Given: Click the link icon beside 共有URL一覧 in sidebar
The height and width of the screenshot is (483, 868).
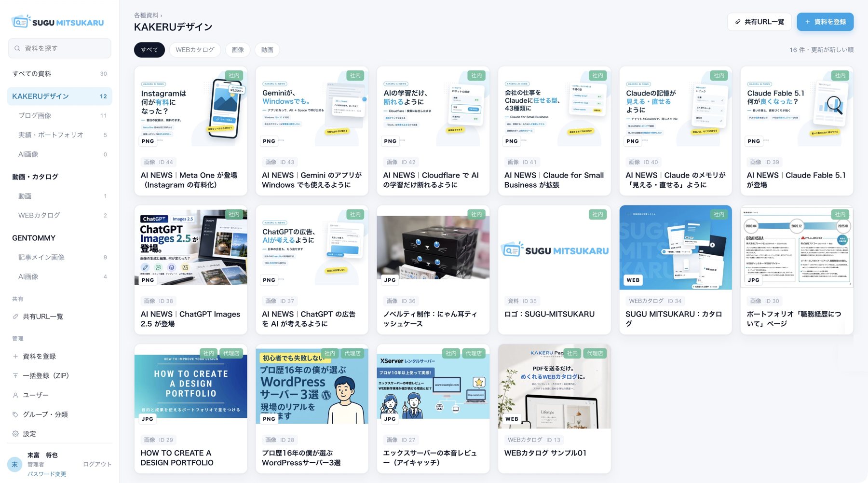Looking at the screenshot, I should 15,317.
